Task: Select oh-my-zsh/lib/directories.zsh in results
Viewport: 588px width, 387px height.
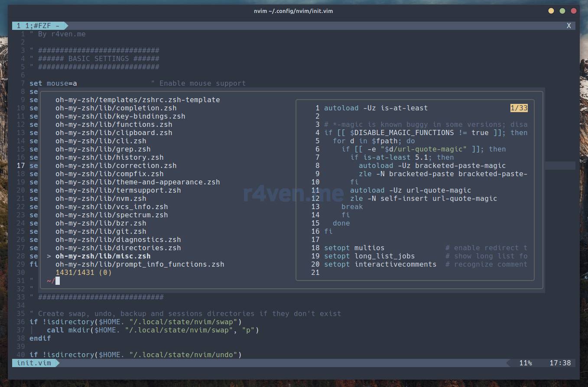Action: click(118, 248)
